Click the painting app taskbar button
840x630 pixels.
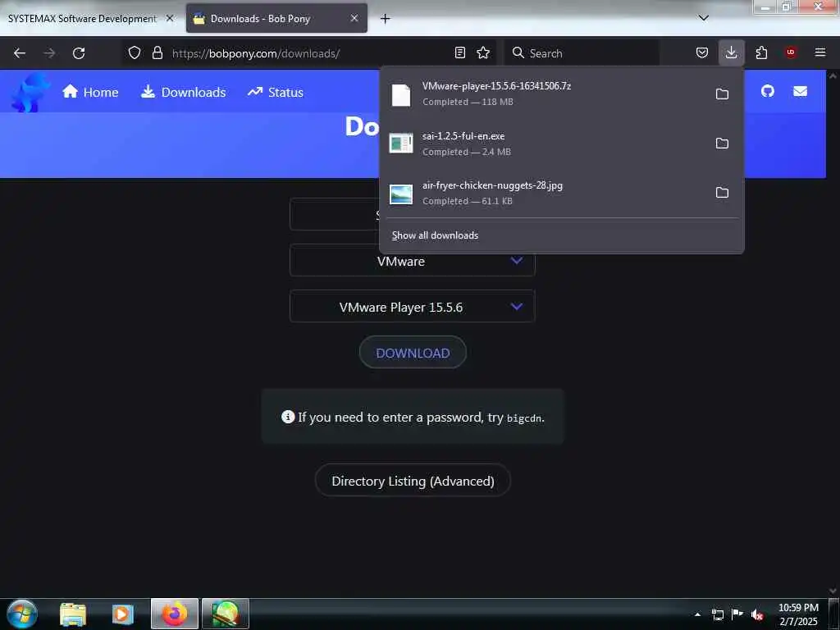click(226, 614)
